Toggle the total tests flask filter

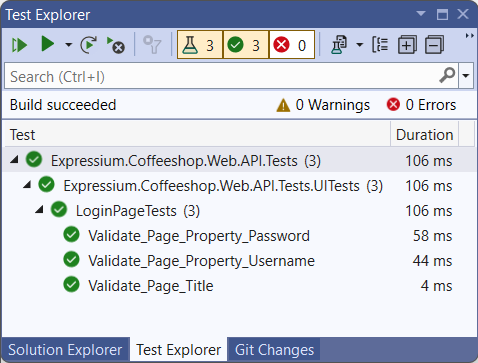pyautogui.click(x=200, y=45)
